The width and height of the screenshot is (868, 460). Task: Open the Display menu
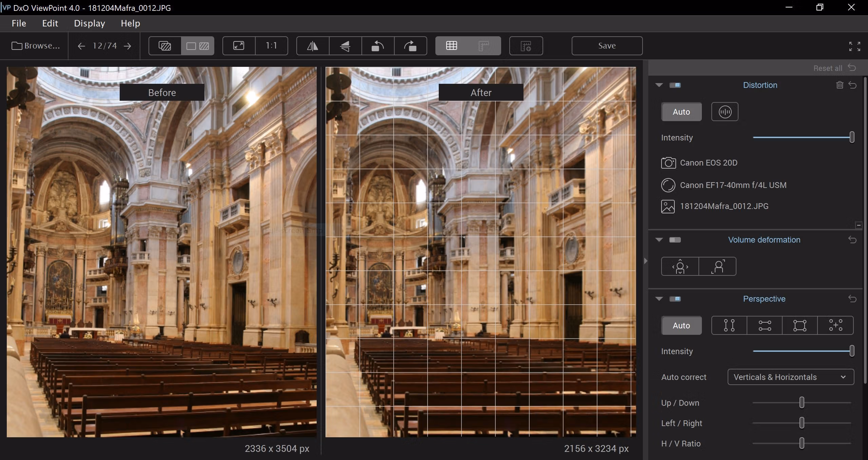click(x=90, y=23)
